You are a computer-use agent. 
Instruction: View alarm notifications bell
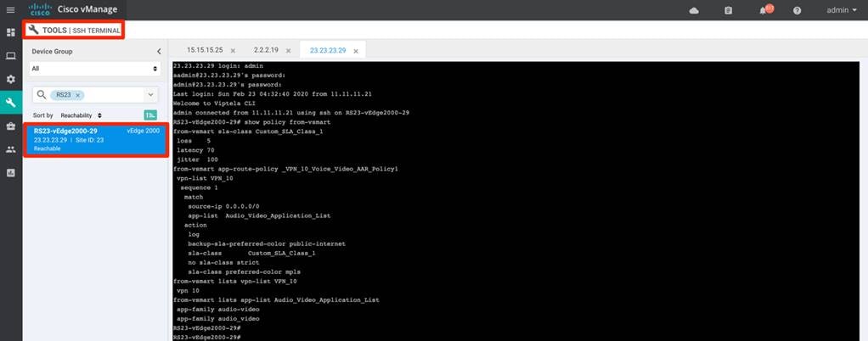tap(762, 10)
